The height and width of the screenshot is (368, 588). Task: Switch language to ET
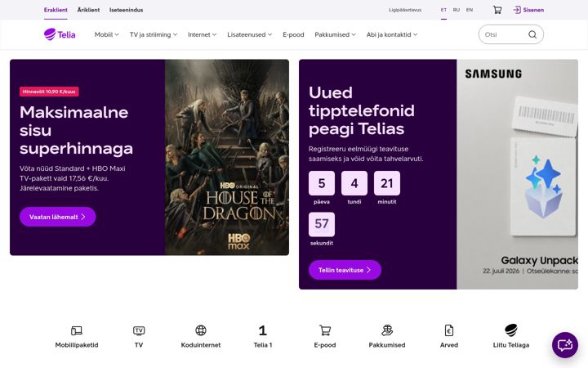443,10
